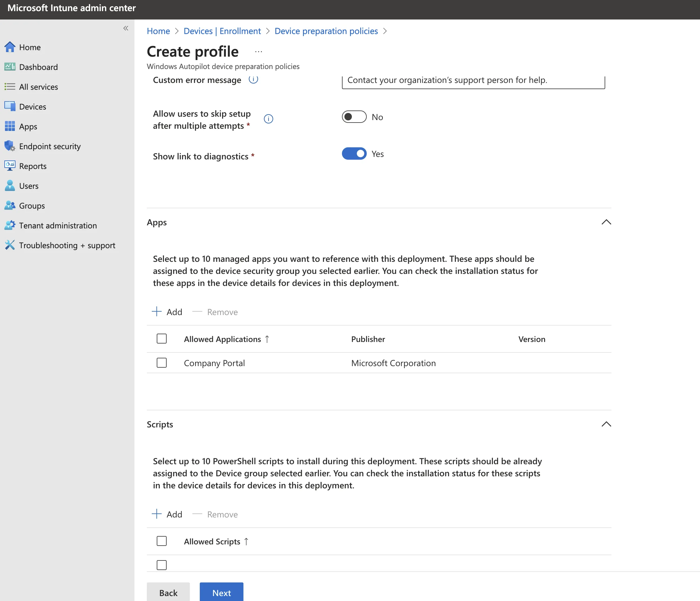Open Troubleshooting + support tools icon

[x=10, y=245]
